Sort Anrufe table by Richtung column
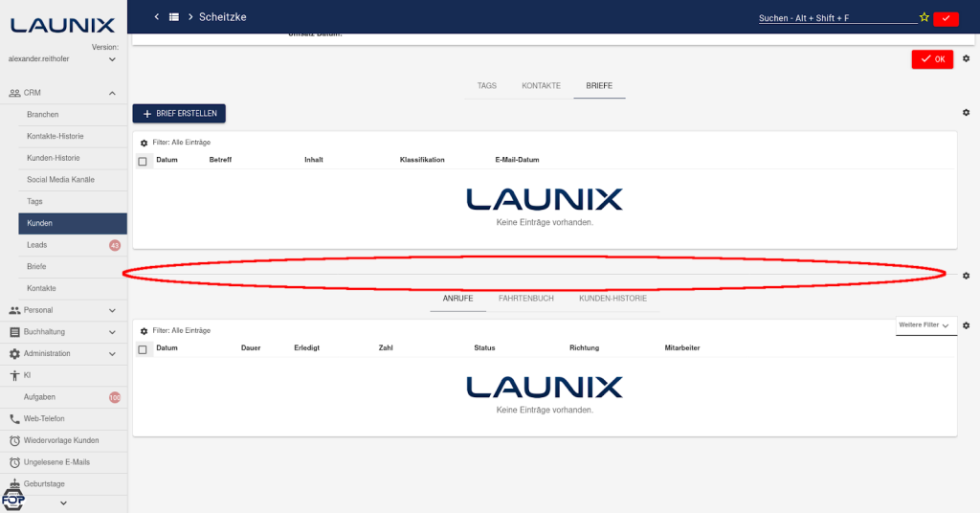 pyautogui.click(x=585, y=348)
